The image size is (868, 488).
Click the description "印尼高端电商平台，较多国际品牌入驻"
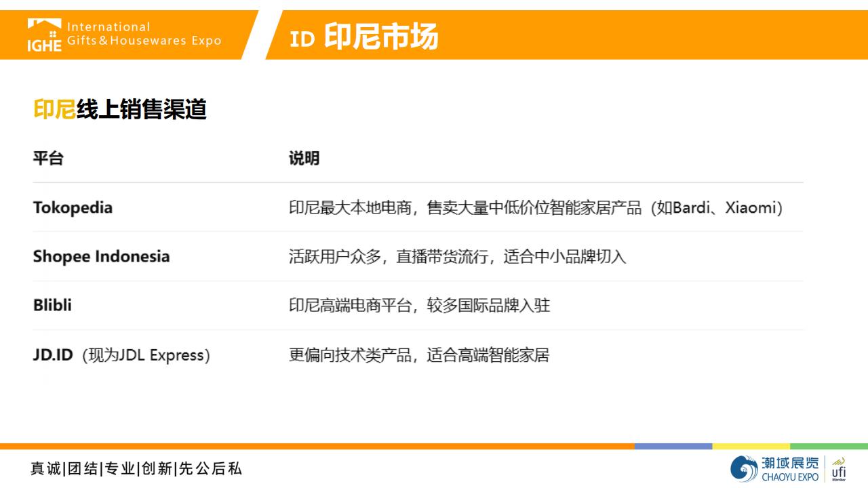tap(419, 306)
